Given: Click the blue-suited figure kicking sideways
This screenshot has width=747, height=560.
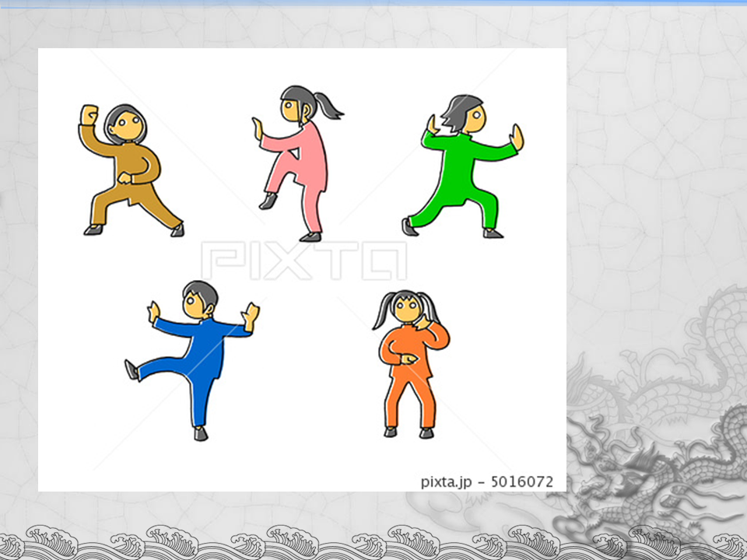Looking at the screenshot, I should [x=192, y=360].
